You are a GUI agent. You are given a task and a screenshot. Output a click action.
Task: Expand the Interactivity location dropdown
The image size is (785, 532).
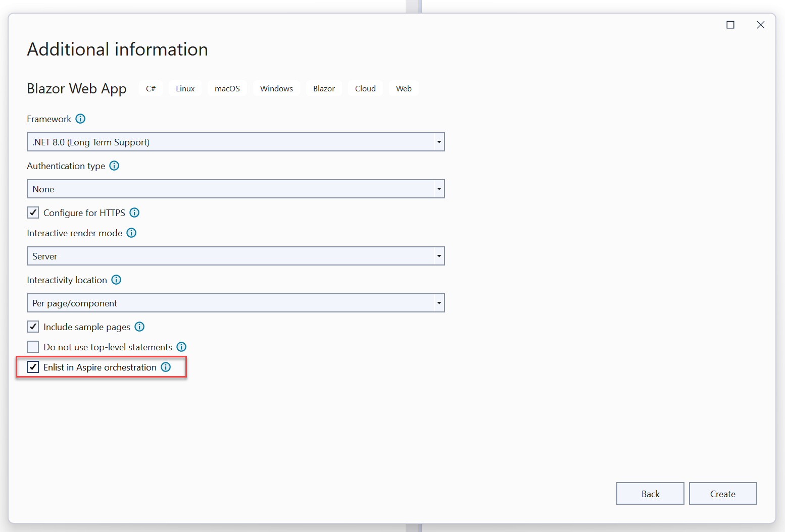point(235,303)
